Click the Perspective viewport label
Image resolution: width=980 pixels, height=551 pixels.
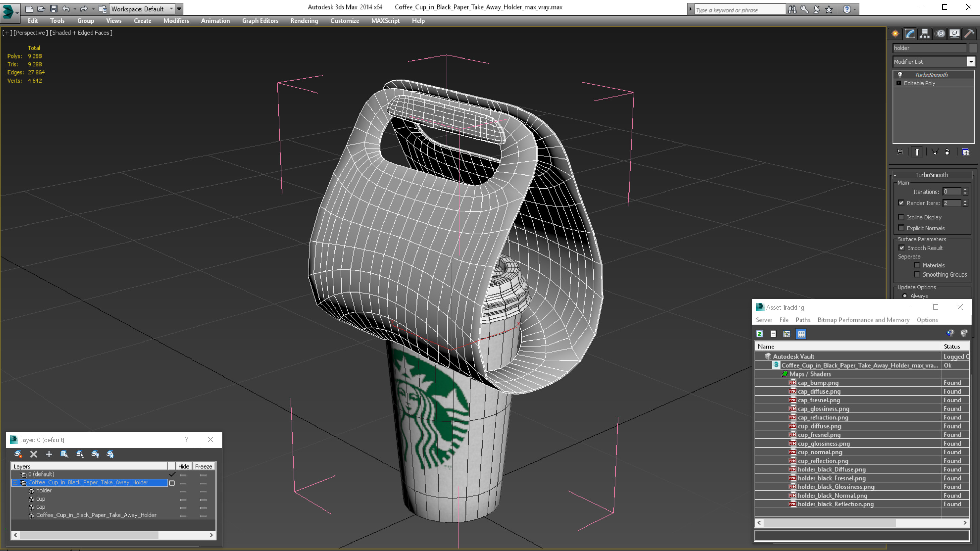[31, 33]
